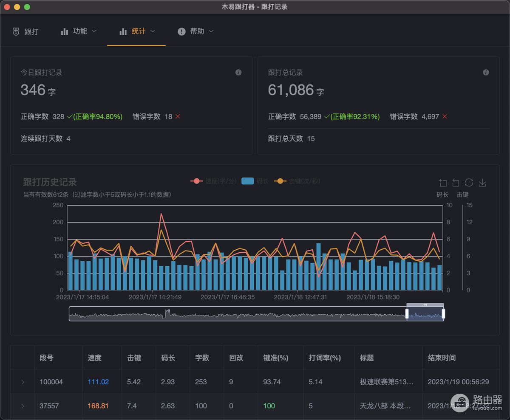The width and height of the screenshot is (510, 420).
Task: Expand the 帮助 dropdown chevron
Action: [x=211, y=31]
